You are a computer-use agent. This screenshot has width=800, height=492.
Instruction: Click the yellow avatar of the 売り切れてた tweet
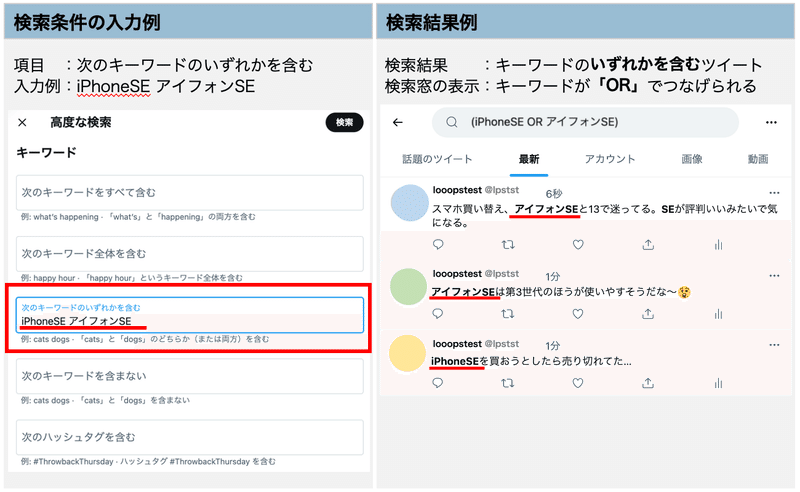[407, 353]
